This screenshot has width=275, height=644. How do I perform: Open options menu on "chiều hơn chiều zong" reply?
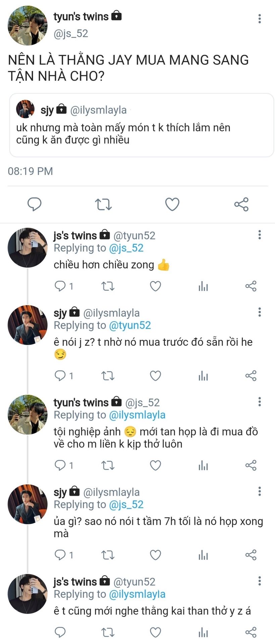tap(259, 235)
